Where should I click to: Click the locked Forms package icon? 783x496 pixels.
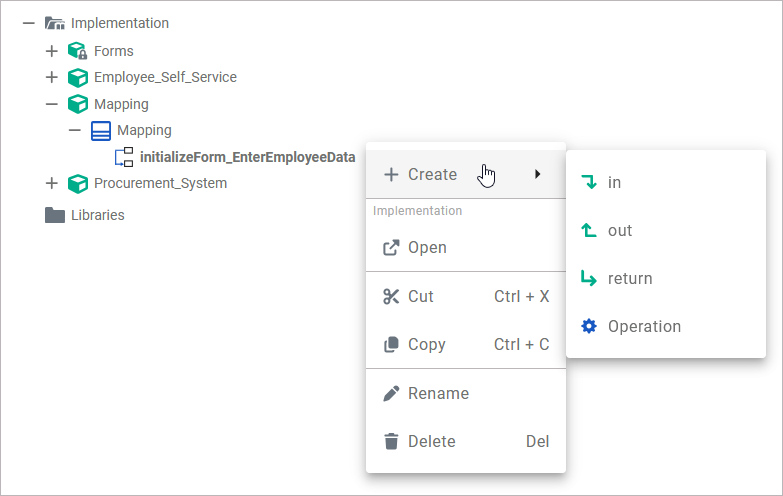[78, 50]
